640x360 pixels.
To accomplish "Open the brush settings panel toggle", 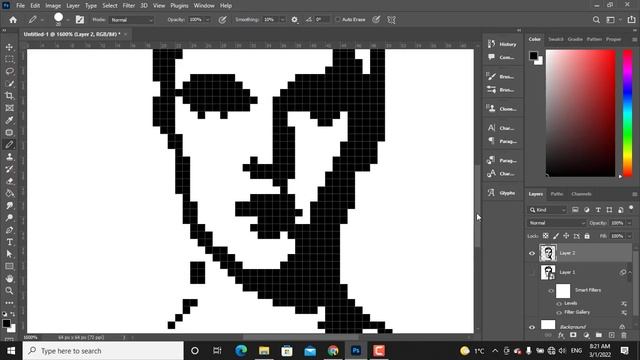I will pos(80,20).
